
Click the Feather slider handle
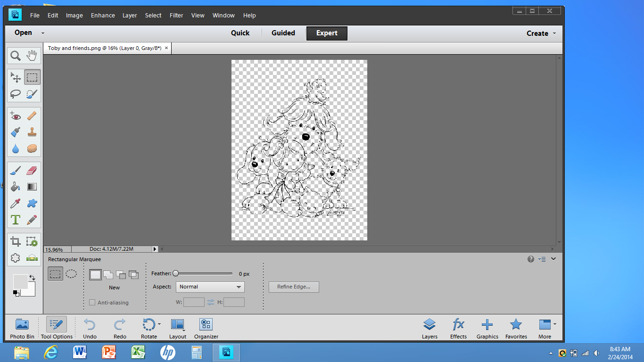tap(175, 273)
